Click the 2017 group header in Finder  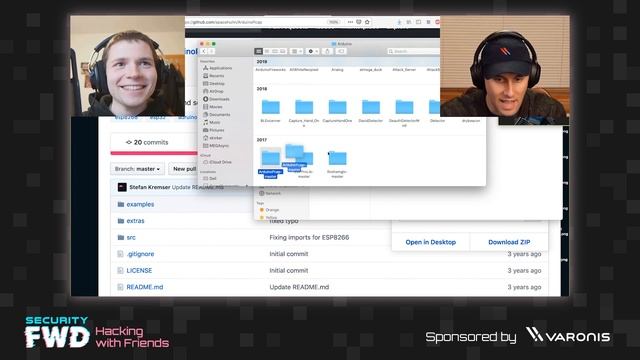coord(262,140)
